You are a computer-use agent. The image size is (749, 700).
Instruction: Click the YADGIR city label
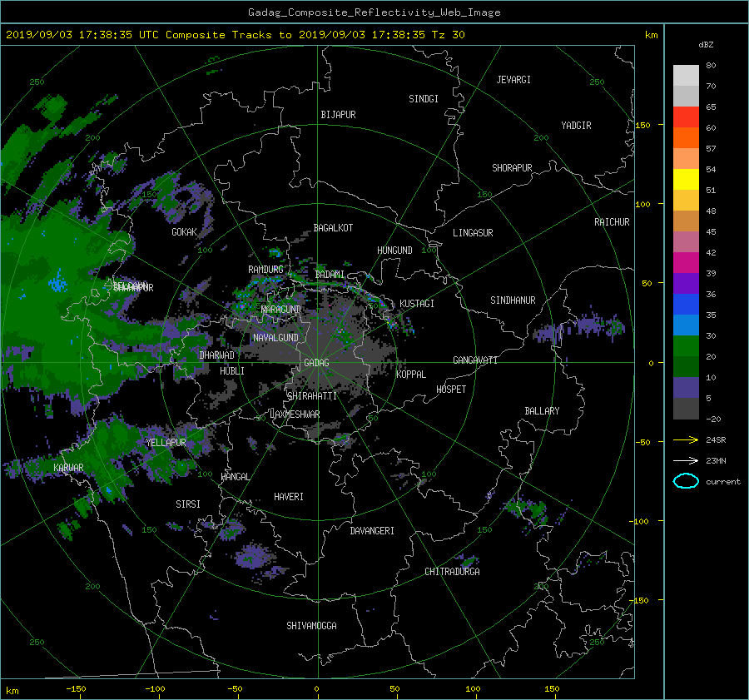576,126
